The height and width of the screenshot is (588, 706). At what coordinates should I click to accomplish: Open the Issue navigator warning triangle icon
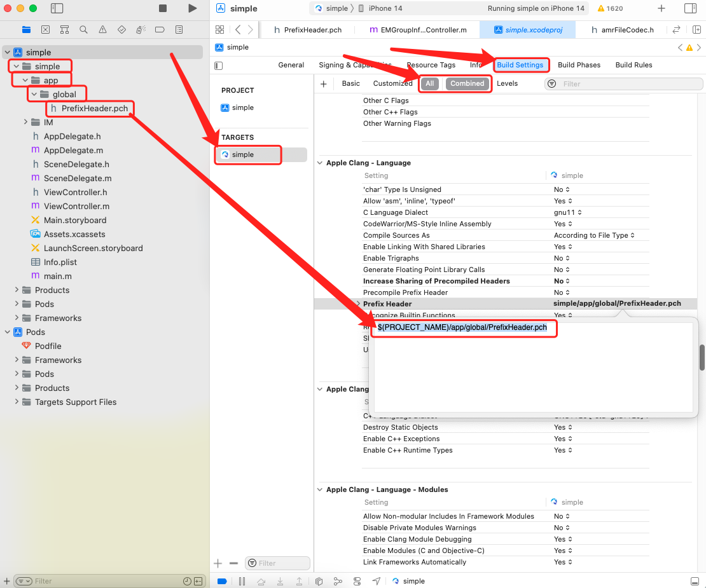tap(102, 29)
